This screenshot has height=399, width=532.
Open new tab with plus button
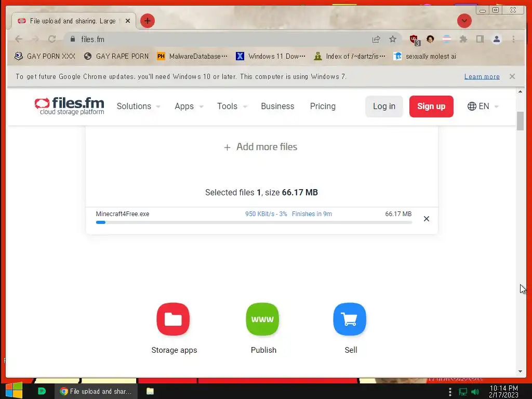coord(147,21)
